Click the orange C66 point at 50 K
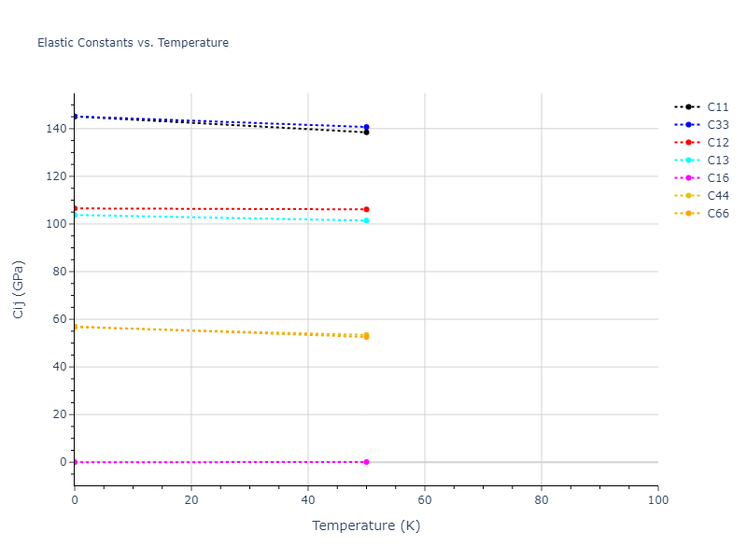This screenshot has height=560, width=747. click(x=366, y=335)
